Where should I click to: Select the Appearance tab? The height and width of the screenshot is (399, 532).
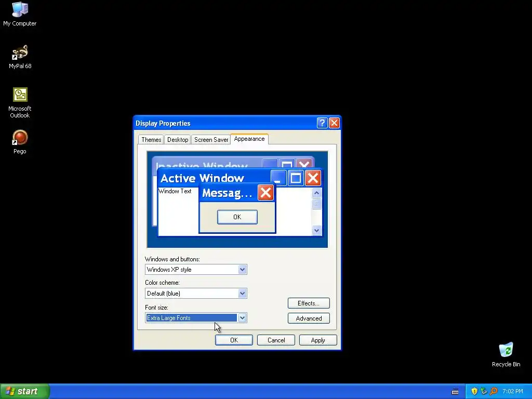point(249,139)
